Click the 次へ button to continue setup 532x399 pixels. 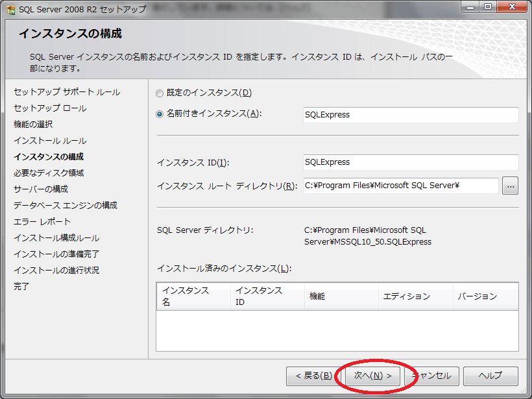370,376
